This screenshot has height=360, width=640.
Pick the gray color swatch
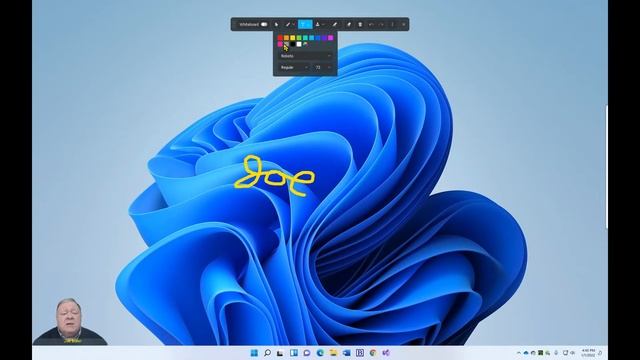(x=287, y=44)
